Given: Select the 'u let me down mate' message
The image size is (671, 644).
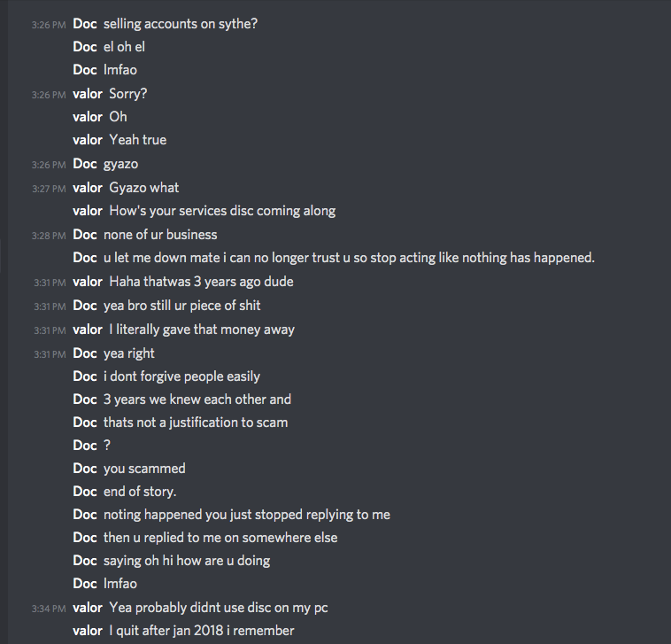Looking at the screenshot, I should [349, 258].
